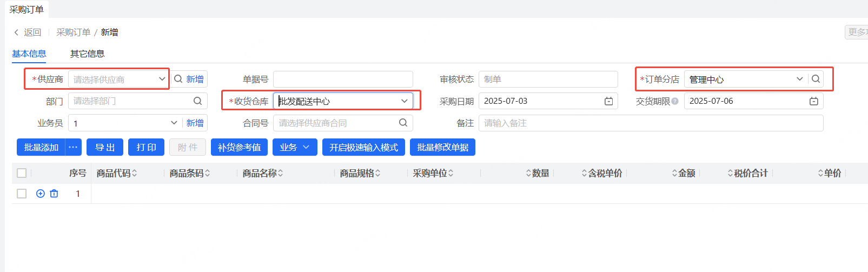The height and width of the screenshot is (272, 868).
Task: Select the 采购订单 page tab
Action: (26, 10)
